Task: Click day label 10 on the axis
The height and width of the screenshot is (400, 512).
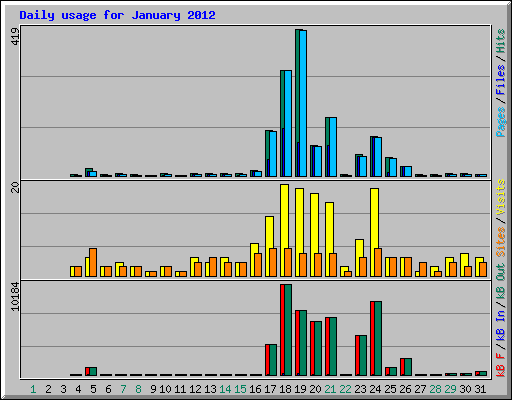Action: (165, 389)
